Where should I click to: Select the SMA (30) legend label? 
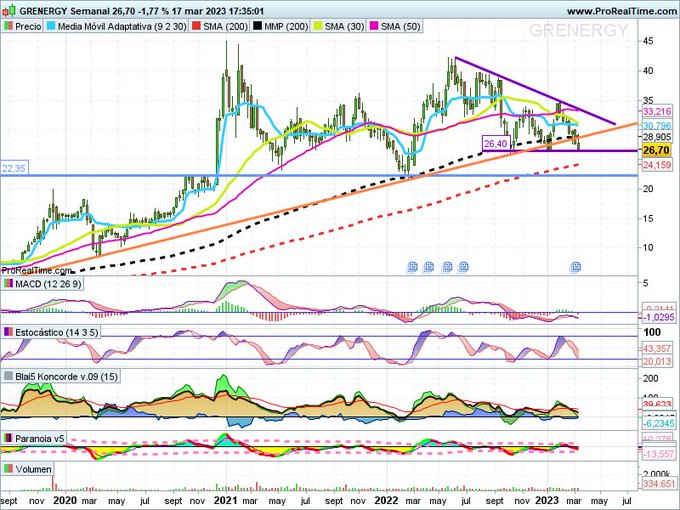pyautogui.click(x=344, y=26)
